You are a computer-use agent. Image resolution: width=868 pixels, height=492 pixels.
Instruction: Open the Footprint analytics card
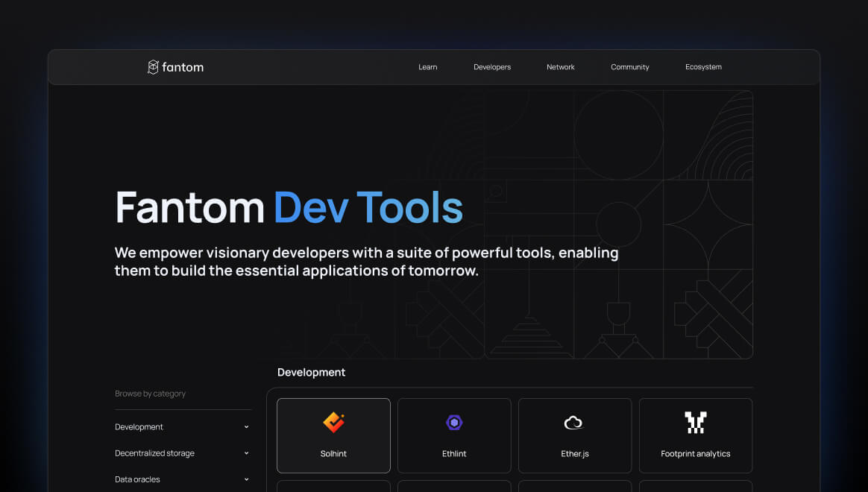695,435
